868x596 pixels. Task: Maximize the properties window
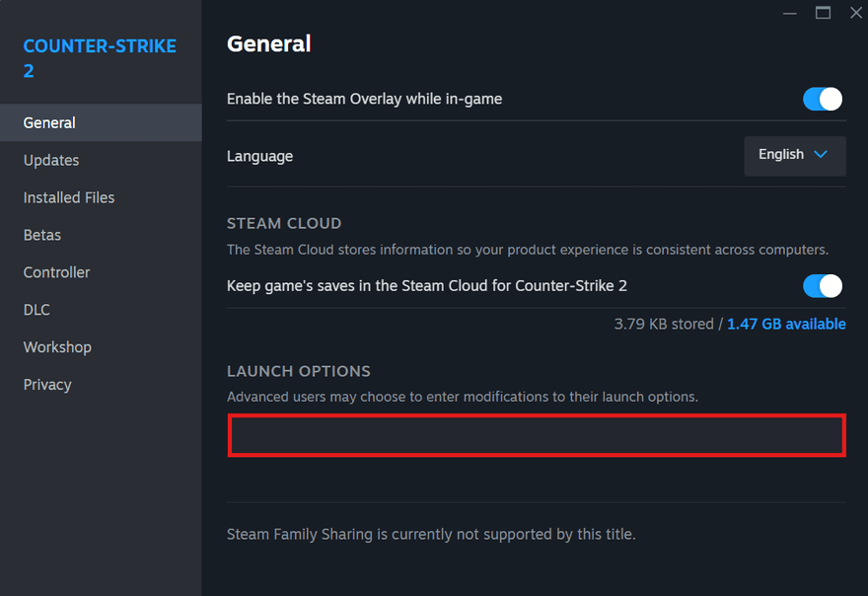click(x=825, y=13)
